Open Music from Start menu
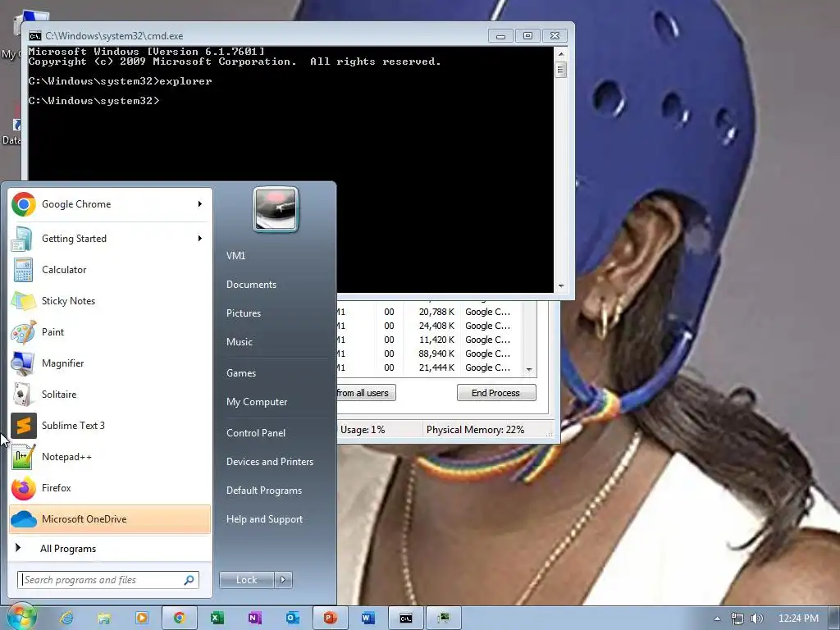840x630 pixels. click(x=239, y=342)
